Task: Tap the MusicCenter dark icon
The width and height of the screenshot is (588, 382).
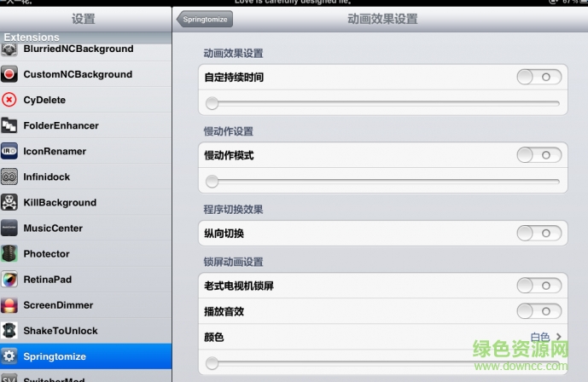Action: (9, 228)
